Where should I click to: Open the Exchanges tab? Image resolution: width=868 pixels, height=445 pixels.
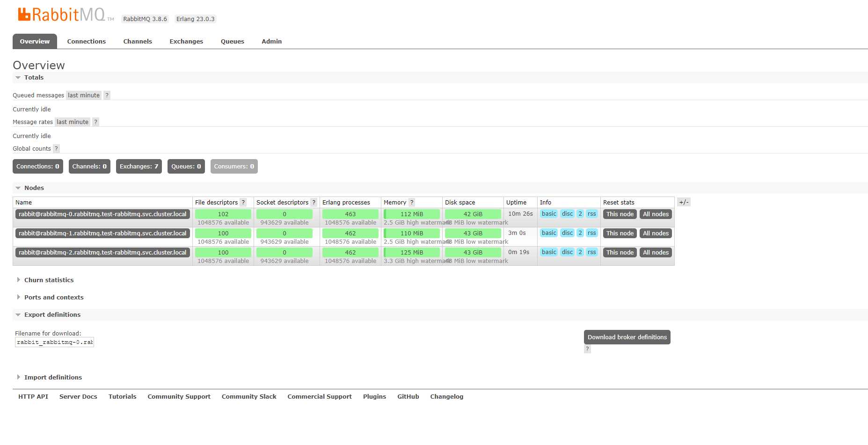(186, 41)
